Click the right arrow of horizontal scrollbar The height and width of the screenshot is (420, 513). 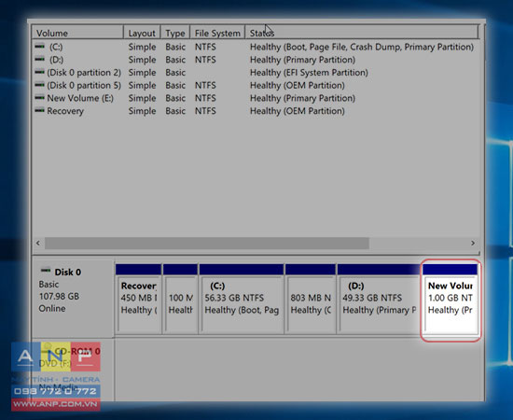[x=473, y=243]
